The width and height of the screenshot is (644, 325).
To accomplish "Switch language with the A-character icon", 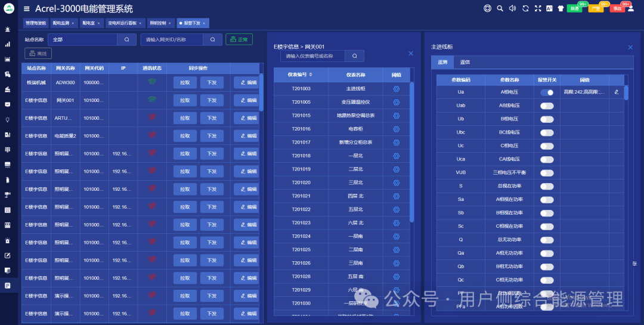I will click(x=549, y=8).
